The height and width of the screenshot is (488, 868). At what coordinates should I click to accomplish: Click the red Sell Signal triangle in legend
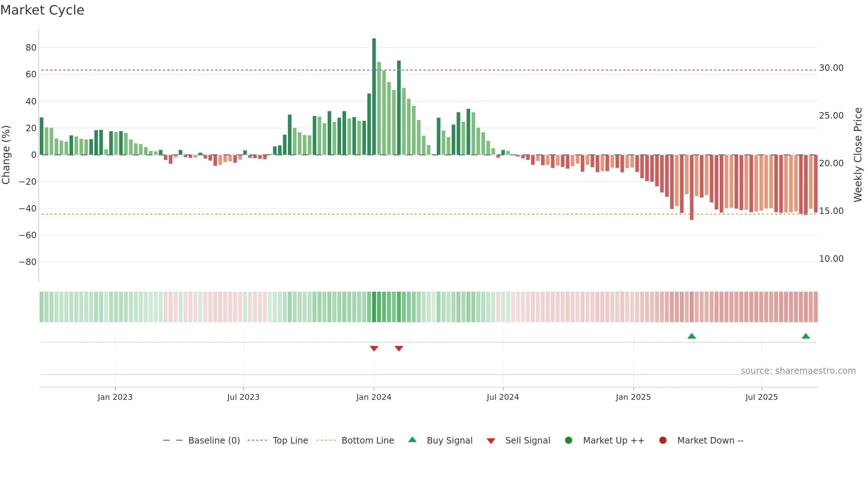[491, 441]
